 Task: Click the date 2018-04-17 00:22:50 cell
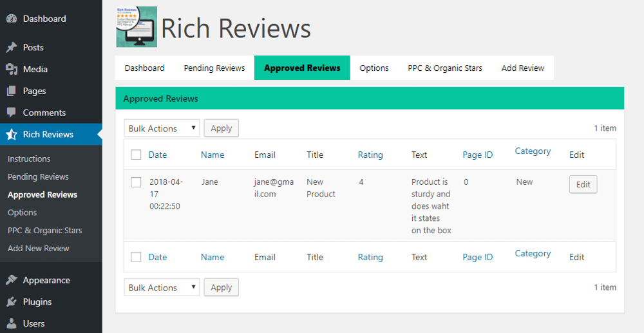point(166,194)
